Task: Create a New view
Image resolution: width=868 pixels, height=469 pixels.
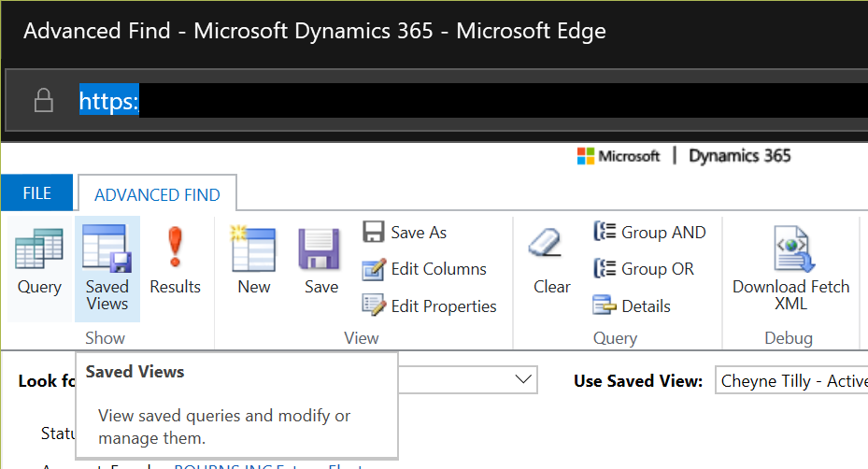Action: pyautogui.click(x=253, y=263)
